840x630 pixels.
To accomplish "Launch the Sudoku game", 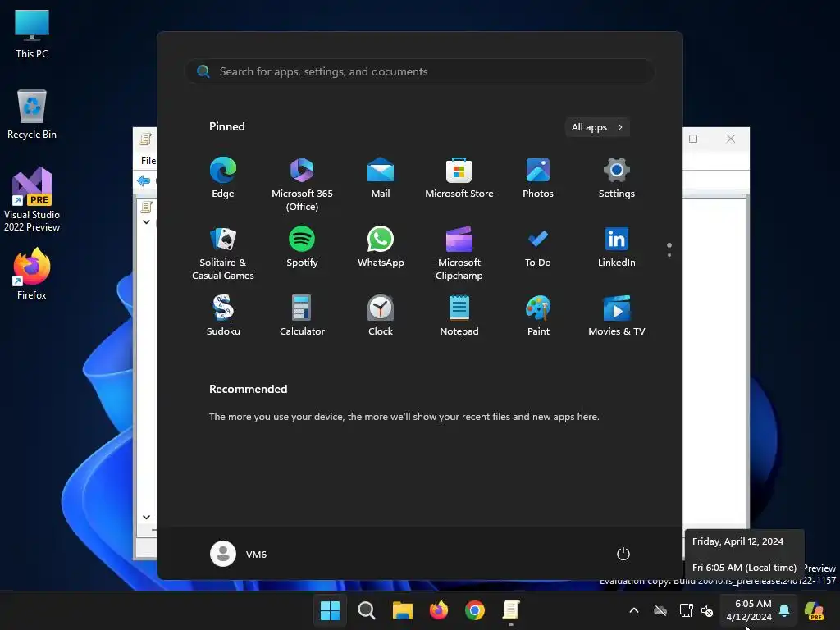I will 223,316.
